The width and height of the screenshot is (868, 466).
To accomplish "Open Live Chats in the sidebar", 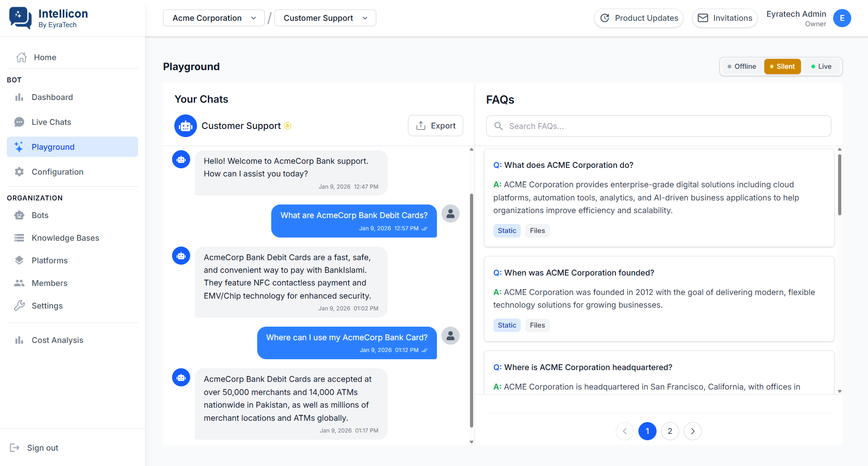I will click(72, 122).
